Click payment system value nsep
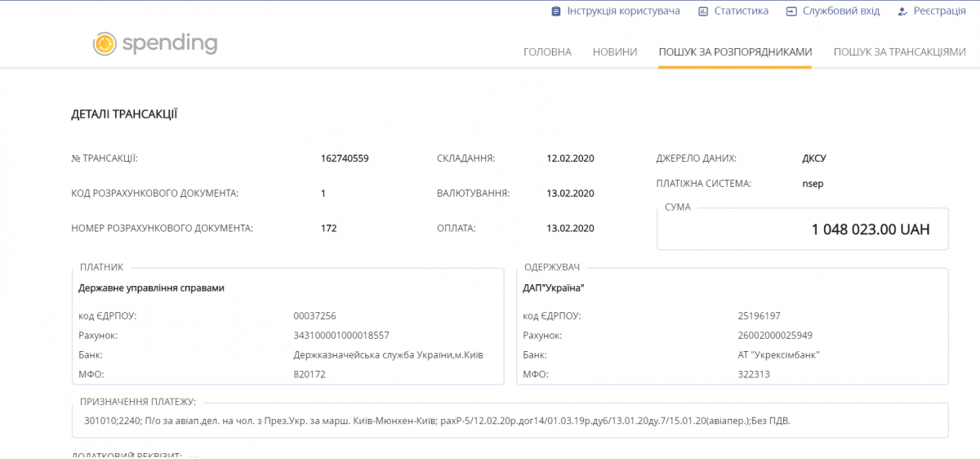This screenshot has height=459, width=980. [813, 184]
